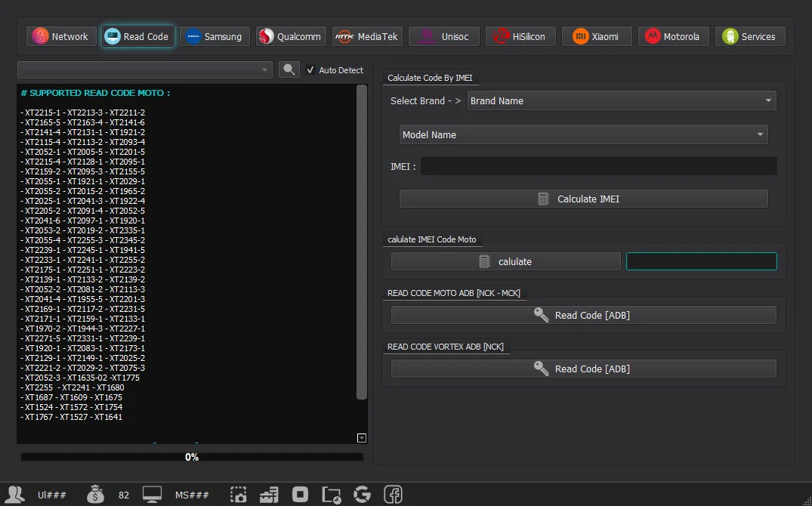Click Read Code [ADB] under MOTO ADB
812x506 pixels.
click(584, 315)
